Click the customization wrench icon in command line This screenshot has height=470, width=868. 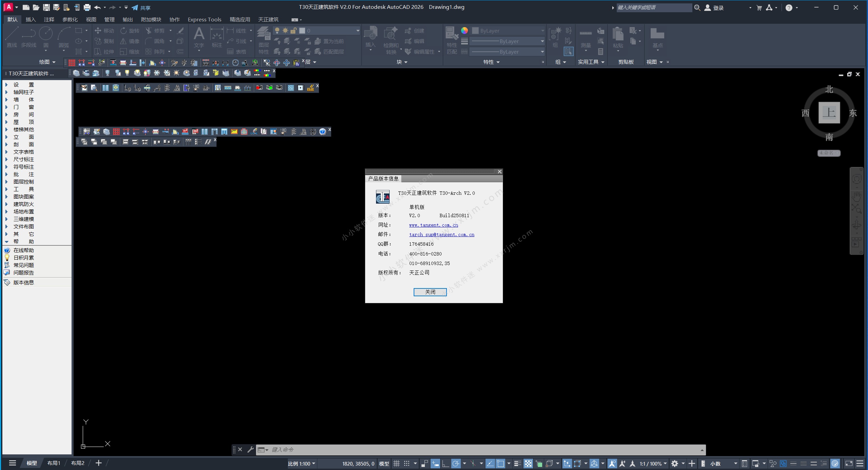pyautogui.click(x=250, y=450)
